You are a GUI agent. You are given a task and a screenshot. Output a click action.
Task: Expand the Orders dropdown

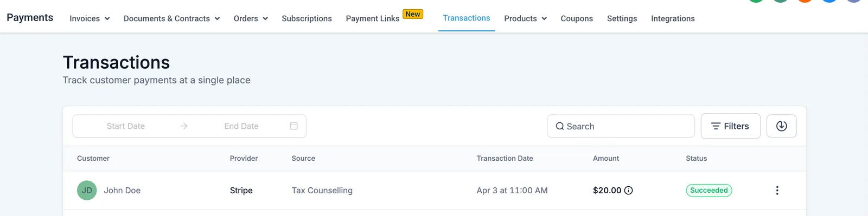click(x=251, y=18)
